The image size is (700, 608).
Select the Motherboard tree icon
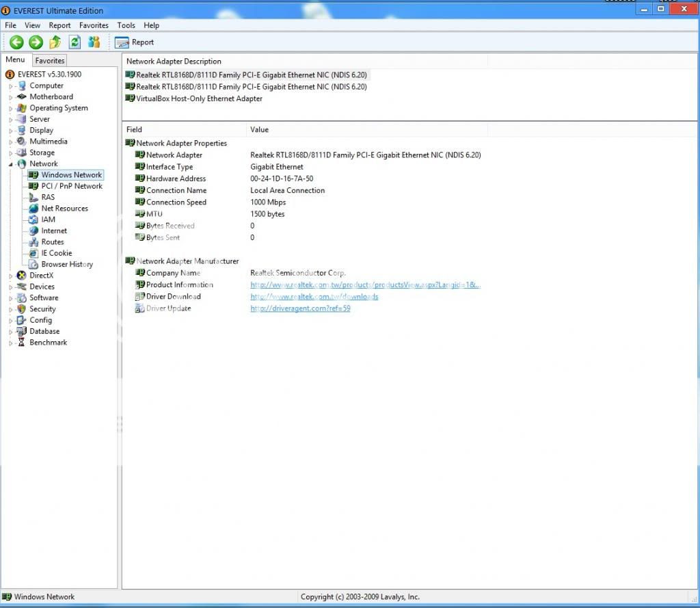(x=21, y=96)
